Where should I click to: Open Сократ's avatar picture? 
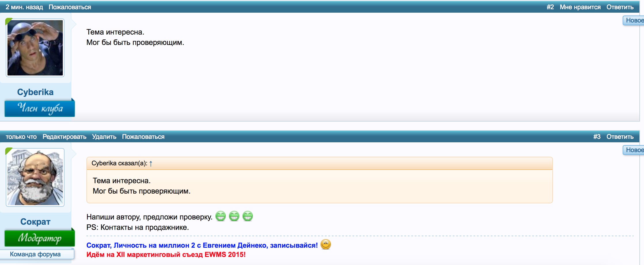(35, 177)
